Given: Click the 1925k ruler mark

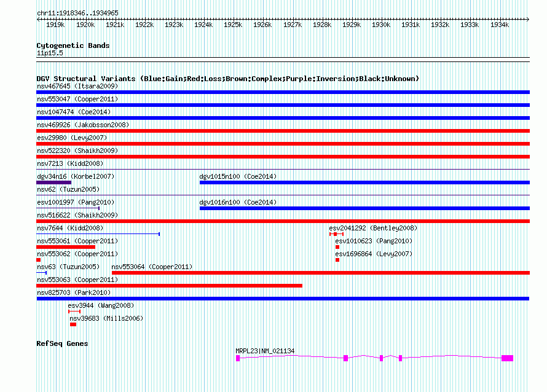Looking at the screenshot, I should pos(233,25).
